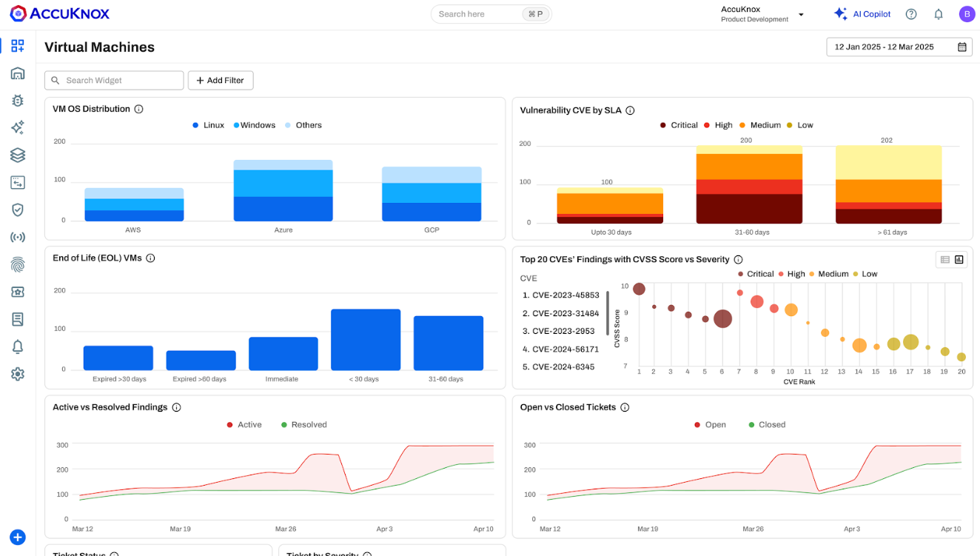Expand the AccuKnox Product Development tenant dropdown
Image resolution: width=980 pixels, height=556 pixels.
click(801, 15)
